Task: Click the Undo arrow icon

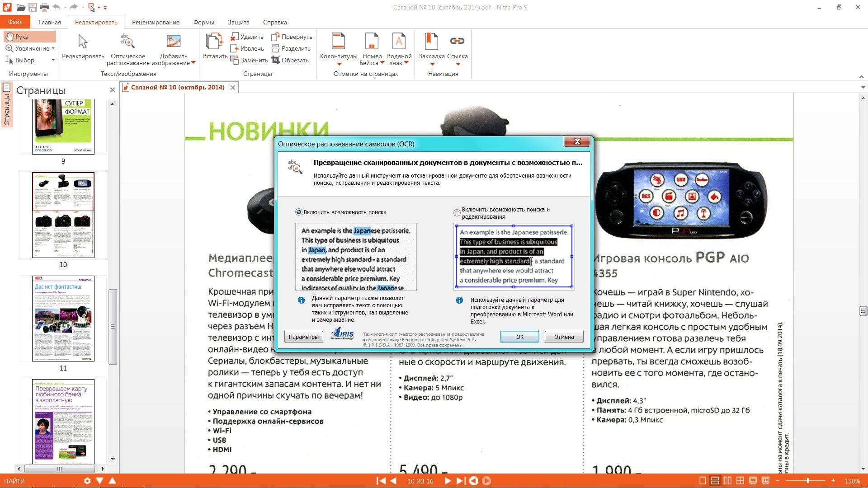Action: [57, 8]
